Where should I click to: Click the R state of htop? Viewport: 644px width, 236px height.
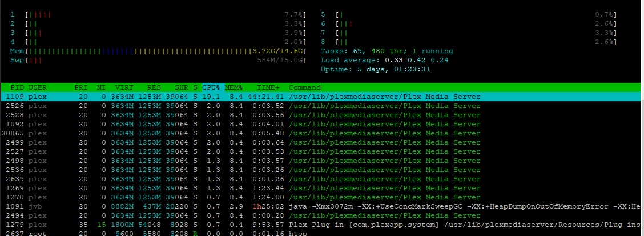(x=195, y=234)
